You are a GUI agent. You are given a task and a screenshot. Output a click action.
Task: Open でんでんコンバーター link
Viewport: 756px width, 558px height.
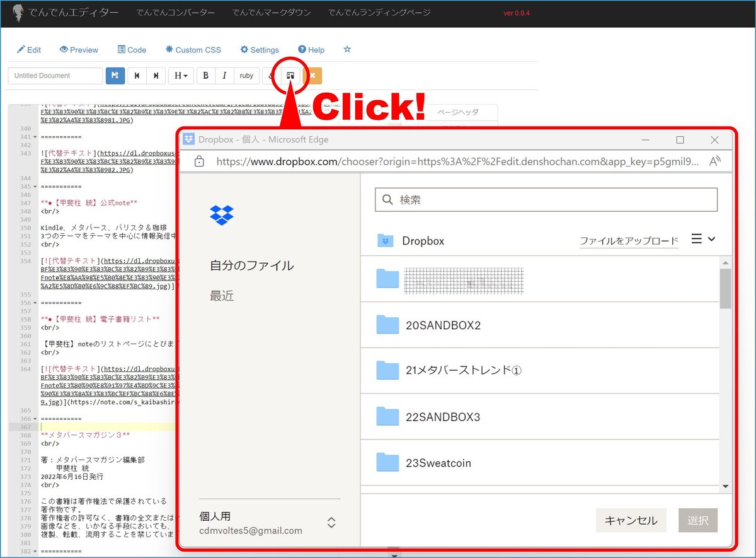tap(176, 13)
